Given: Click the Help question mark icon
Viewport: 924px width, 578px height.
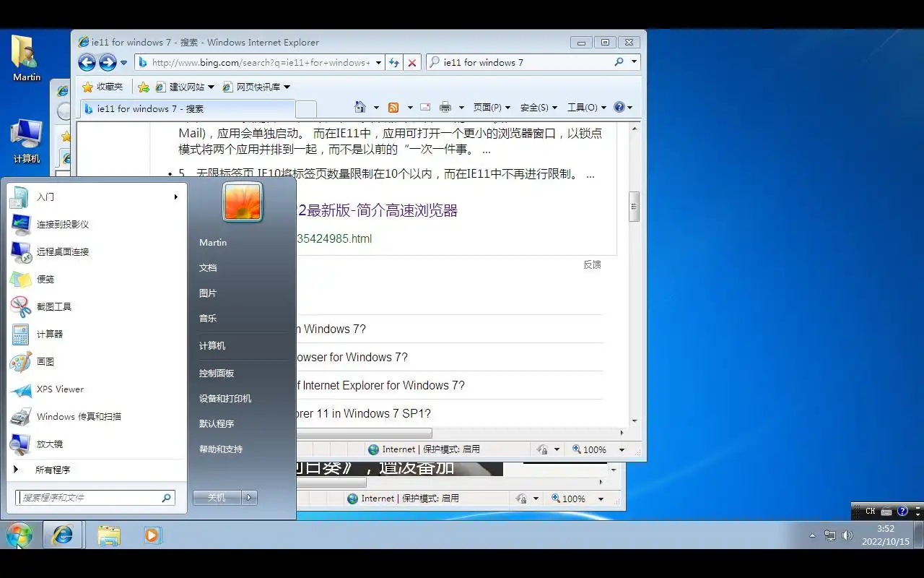Looking at the screenshot, I should (619, 107).
